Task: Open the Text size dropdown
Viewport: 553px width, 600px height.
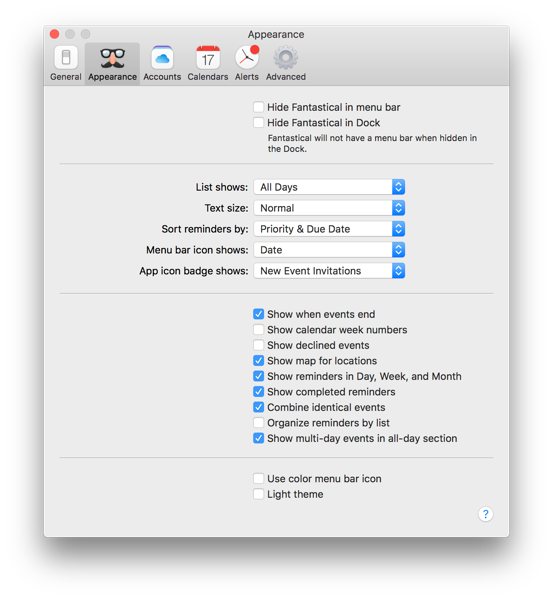Action: [x=329, y=208]
